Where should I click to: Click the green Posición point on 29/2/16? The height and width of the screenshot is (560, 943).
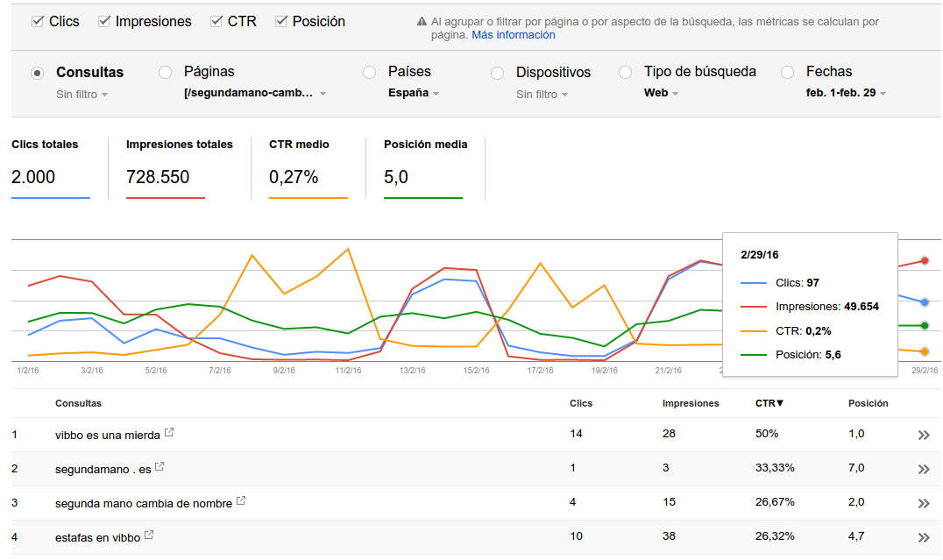[925, 325]
